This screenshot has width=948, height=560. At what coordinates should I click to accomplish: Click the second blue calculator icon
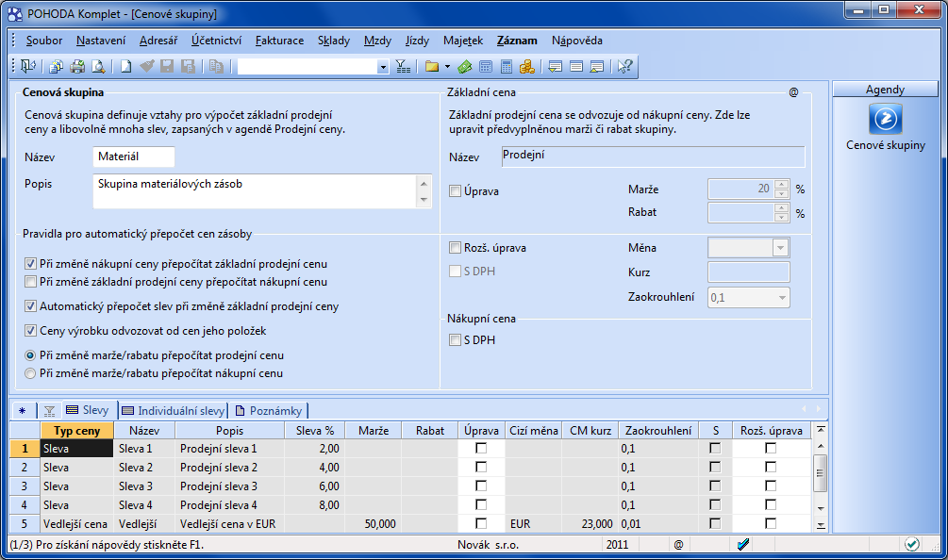[x=507, y=66]
